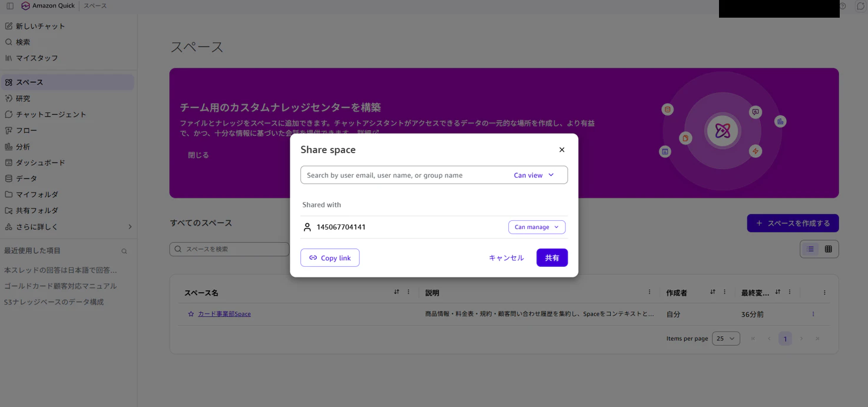The height and width of the screenshot is (407, 868).
Task: Open スペース名 column options menu
Action: tap(409, 292)
